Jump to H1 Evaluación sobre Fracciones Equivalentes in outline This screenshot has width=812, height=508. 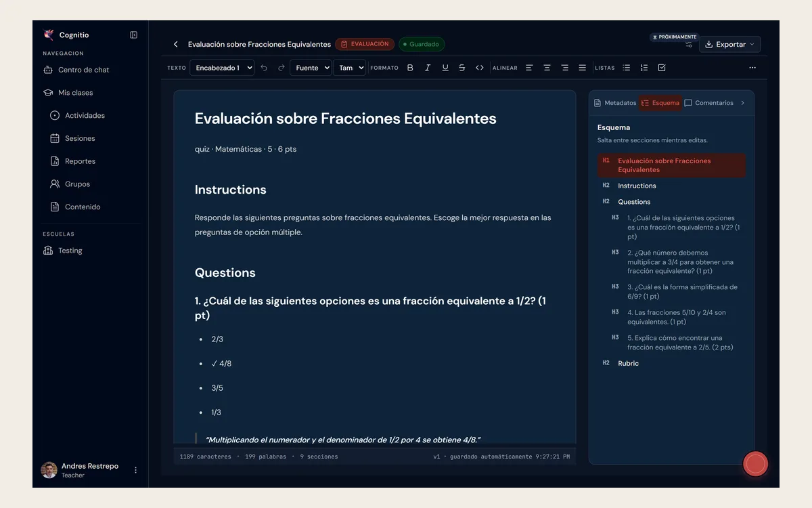tap(671, 165)
